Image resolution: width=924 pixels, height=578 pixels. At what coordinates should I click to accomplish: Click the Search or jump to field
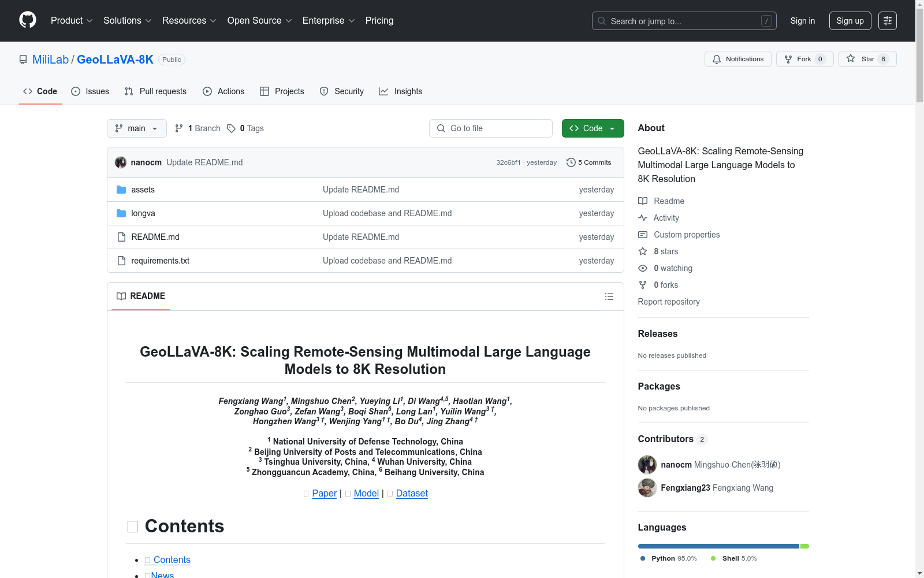(684, 21)
